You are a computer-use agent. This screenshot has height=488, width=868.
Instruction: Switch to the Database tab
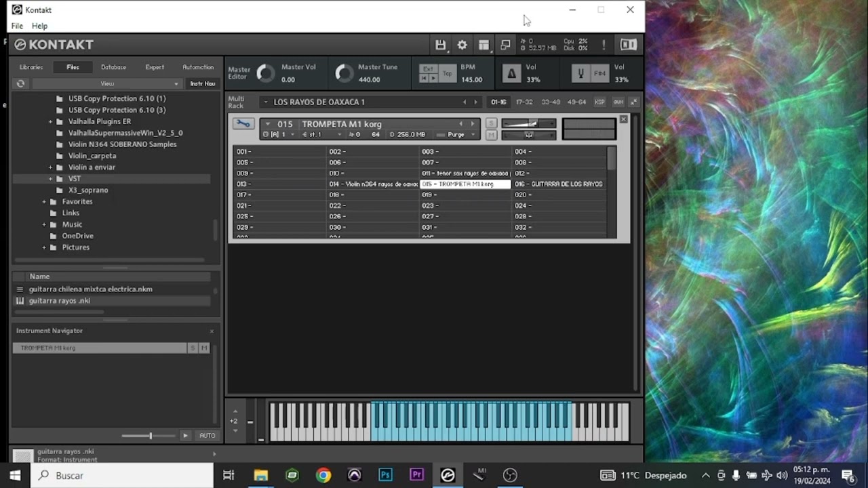[x=113, y=67]
